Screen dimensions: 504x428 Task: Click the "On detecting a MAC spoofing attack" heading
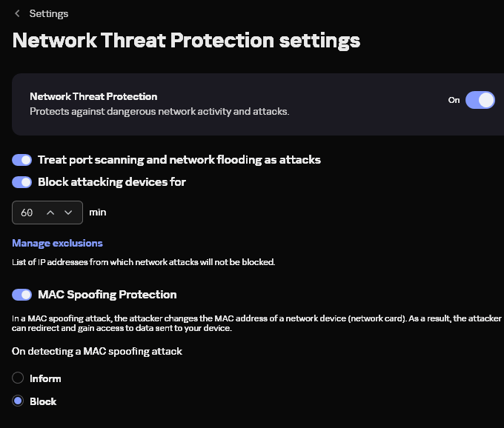click(97, 351)
